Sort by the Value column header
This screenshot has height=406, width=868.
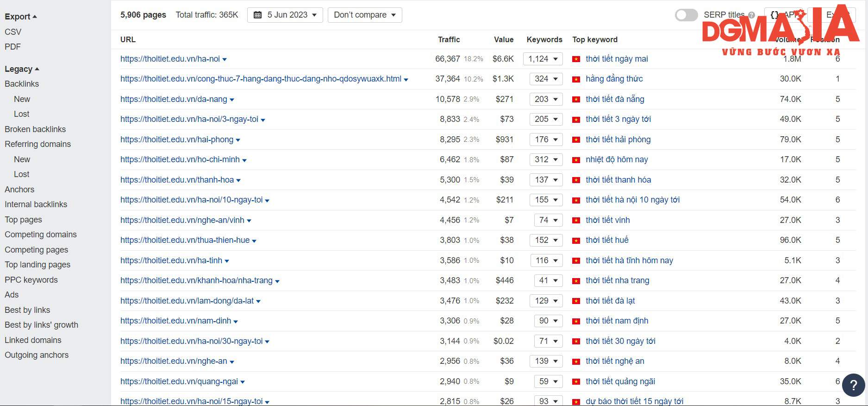[x=504, y=39]
